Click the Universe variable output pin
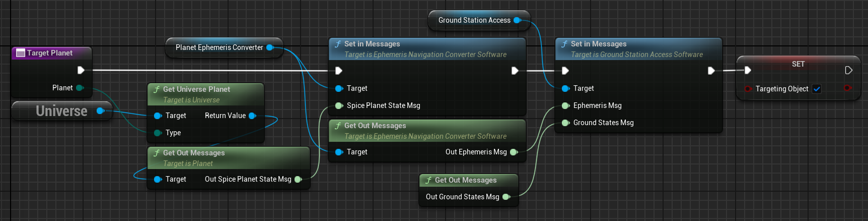Viewport: 868px width, 221px height. pyautogui.click(x=100, y=111)
